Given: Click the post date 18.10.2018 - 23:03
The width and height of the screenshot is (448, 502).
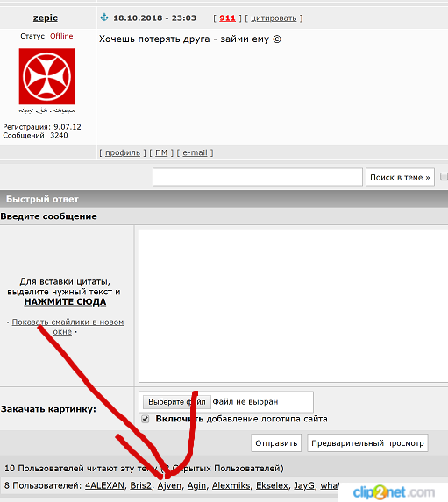Looking at the screenshot, I should (x=154, y=18).
